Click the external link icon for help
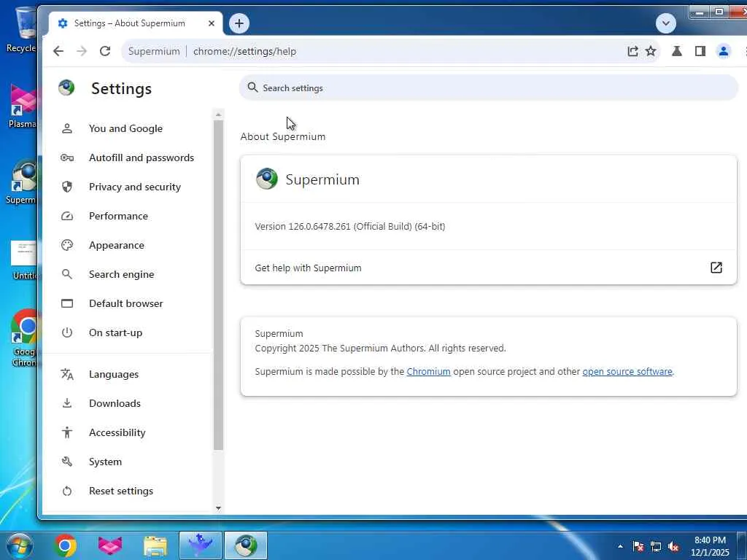Screen dimensions: 747x560 click(716, 268)
